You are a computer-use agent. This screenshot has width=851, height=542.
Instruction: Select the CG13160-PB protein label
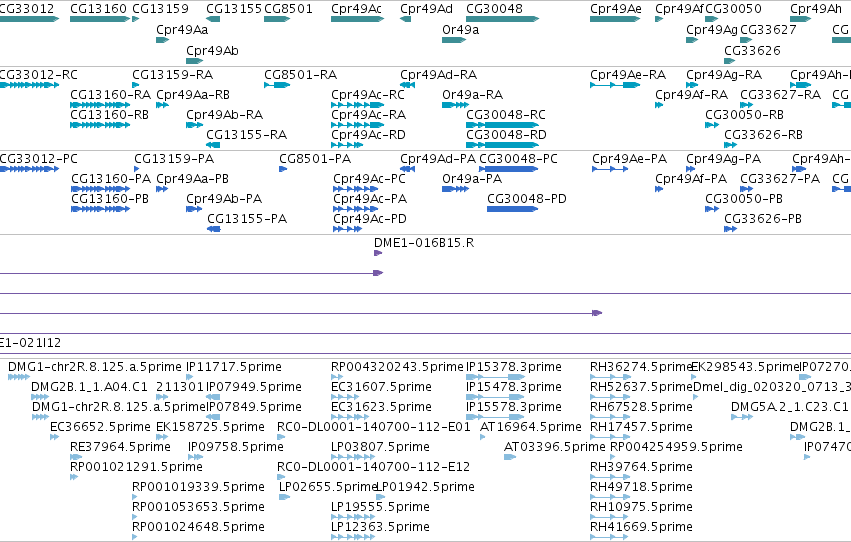[110, 199]
